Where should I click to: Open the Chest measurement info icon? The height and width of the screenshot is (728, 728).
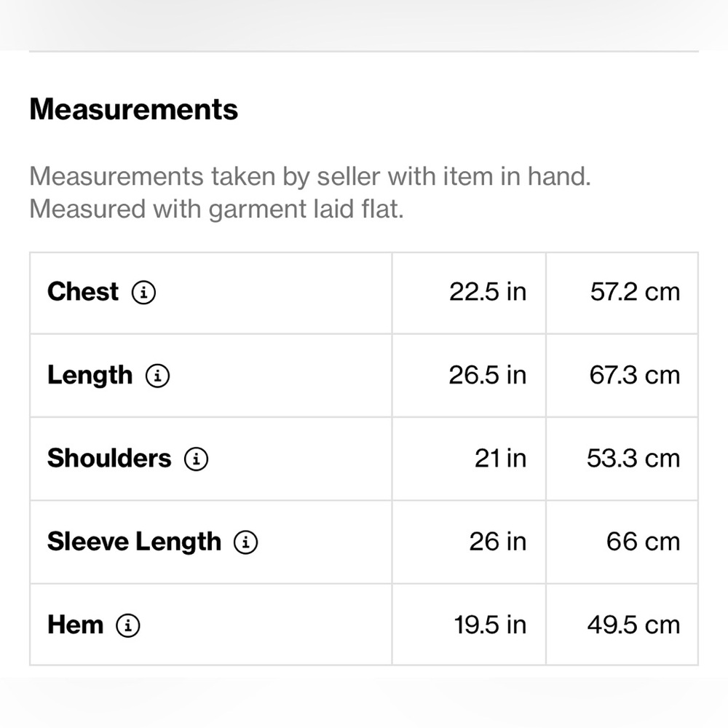click(x=143, y=293)
